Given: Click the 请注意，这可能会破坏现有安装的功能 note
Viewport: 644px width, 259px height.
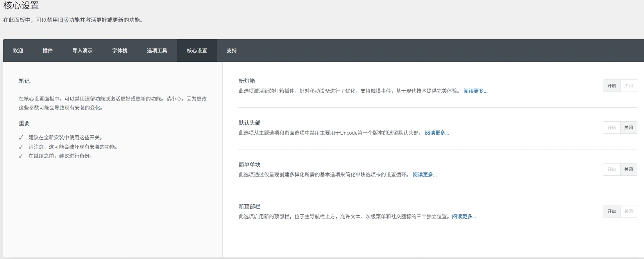Looking at the screenshot, I should (73, 147).
